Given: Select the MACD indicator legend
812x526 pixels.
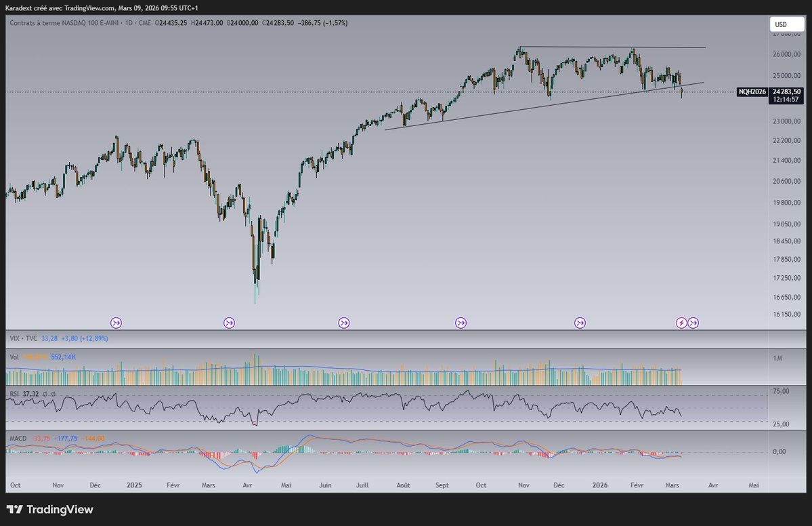Looking at the screenshot, I should 18,439.
